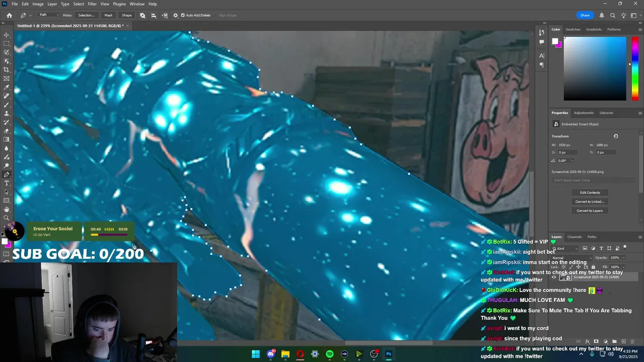Pick a color in the Color field
644x362 pixels.
[x=595, y=68]
